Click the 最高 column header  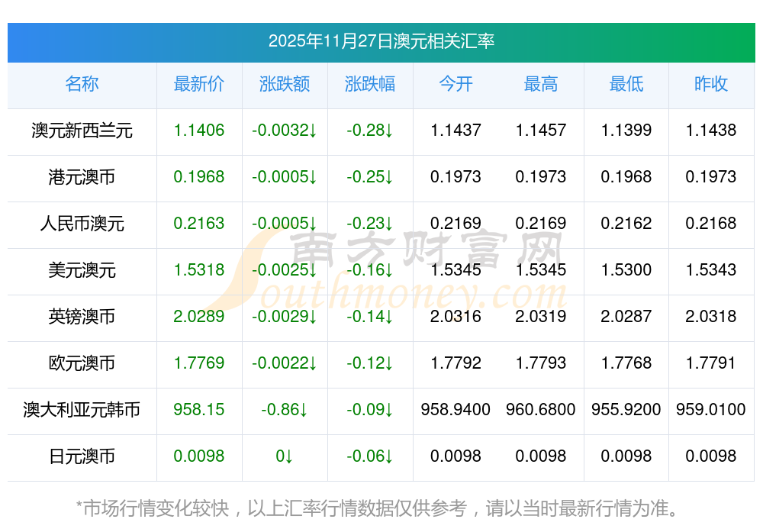click(541, 85)
